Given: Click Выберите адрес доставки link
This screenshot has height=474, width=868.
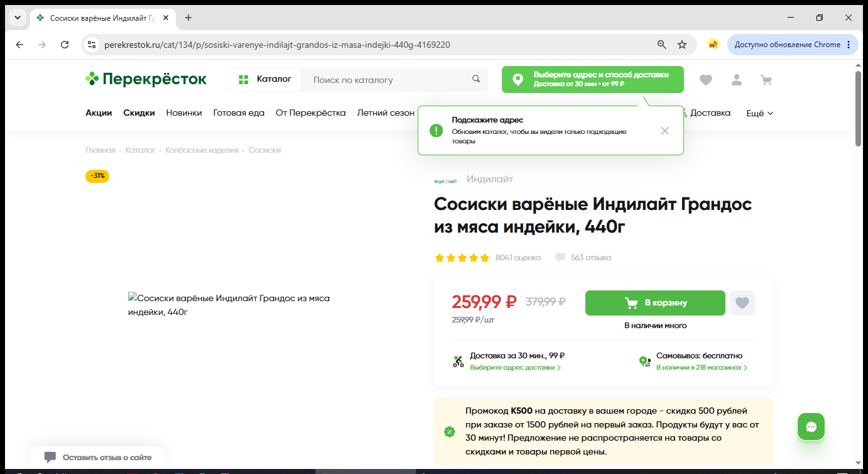Looking at the screenshot, I should pyautogui.click(x=515, y=367).
